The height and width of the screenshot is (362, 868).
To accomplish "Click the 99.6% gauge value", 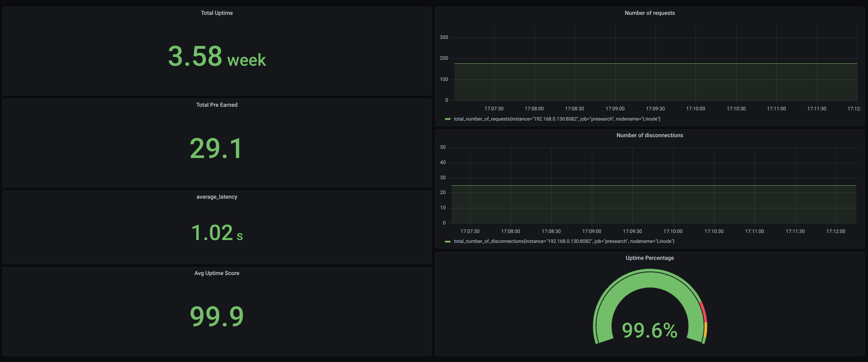I will click(650, 331).
